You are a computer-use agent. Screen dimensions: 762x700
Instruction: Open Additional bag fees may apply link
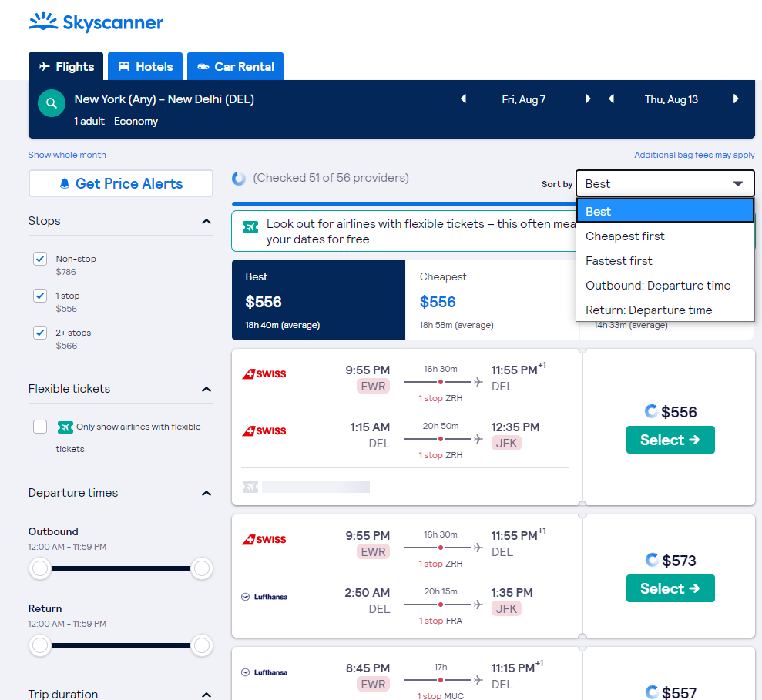694,155
